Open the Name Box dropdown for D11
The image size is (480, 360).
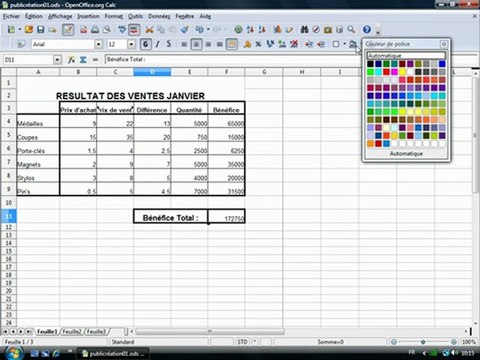pos(57,60)
